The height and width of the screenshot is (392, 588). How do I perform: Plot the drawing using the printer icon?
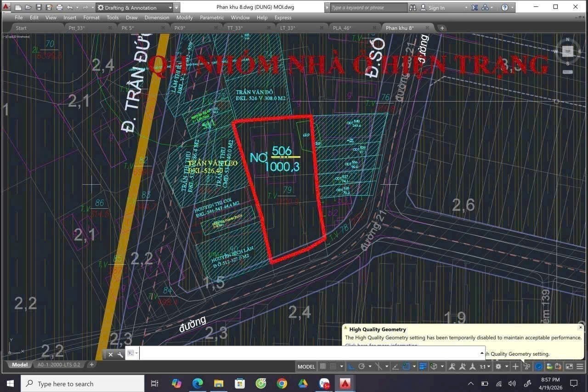click(x=59, y=7)
